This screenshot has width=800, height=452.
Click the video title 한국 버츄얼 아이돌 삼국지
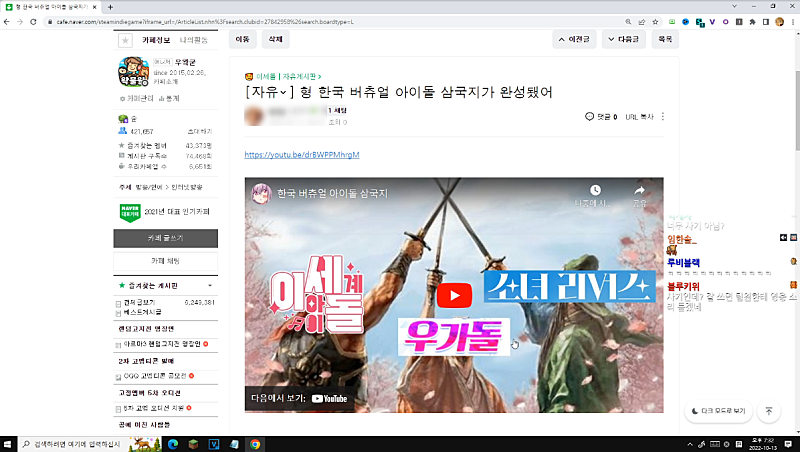tap(333, 194)
